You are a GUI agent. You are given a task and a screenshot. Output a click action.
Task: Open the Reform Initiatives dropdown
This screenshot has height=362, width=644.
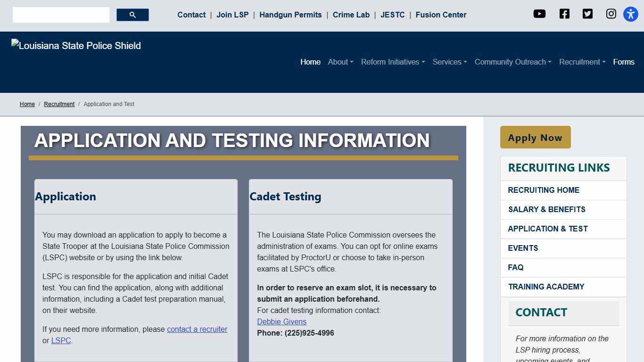point(392,62)
